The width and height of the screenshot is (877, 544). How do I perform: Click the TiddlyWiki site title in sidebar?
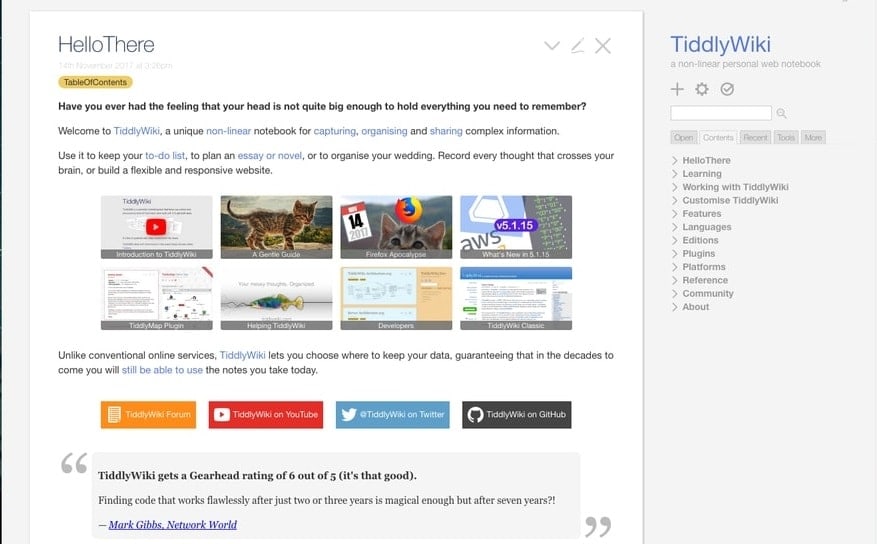click(720, 44)
